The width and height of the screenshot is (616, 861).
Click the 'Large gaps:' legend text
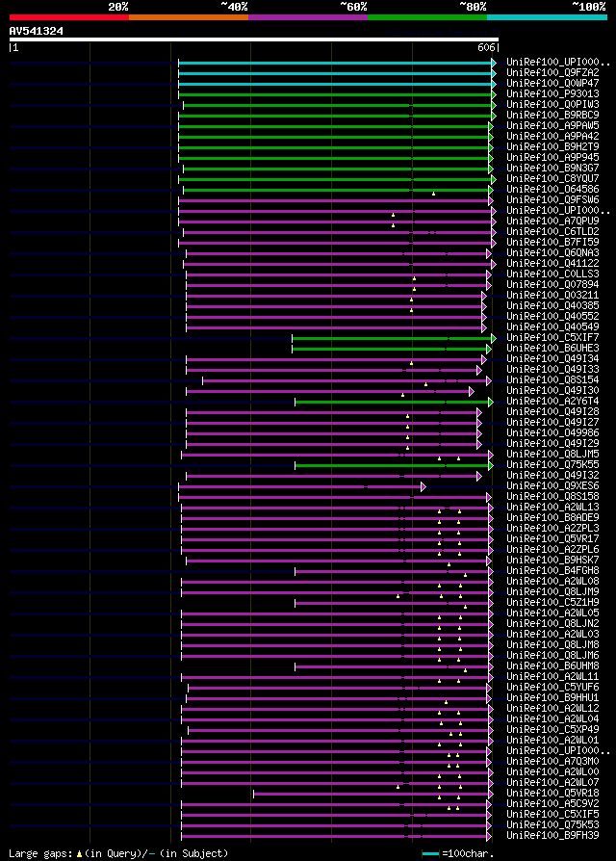click(40, 854)
